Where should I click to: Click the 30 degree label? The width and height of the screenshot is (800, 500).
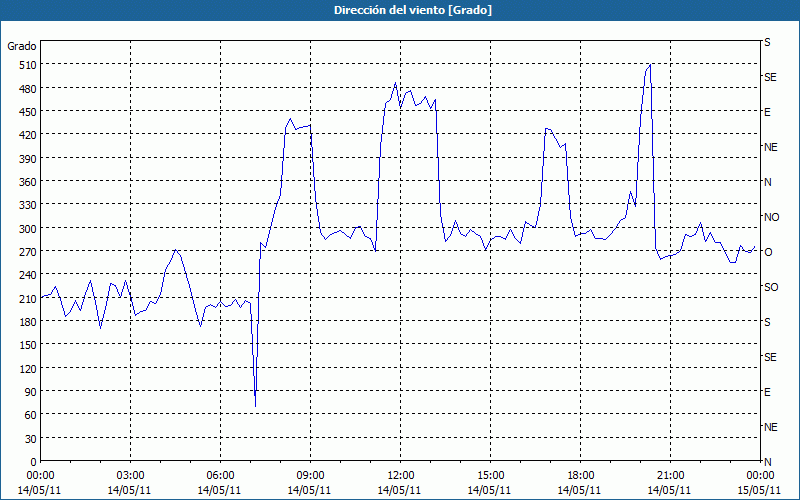(x=31, y=439)
